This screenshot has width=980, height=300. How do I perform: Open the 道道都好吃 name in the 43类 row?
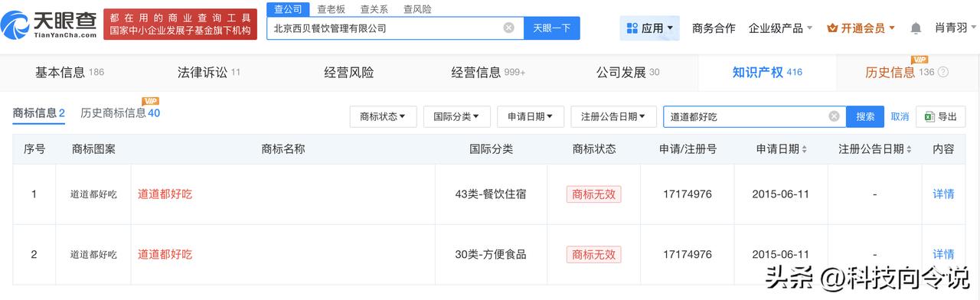tap(165, 194)
